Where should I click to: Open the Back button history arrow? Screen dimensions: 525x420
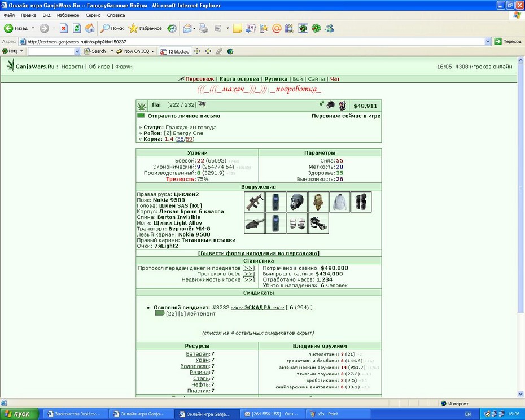coord(33,28)
